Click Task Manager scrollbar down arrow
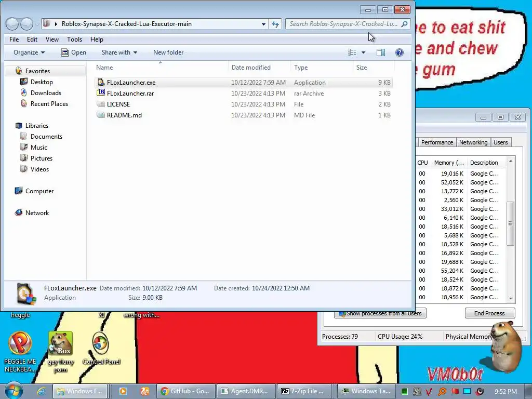This screenshot has width=532, height=399. [x=511, y=299]
